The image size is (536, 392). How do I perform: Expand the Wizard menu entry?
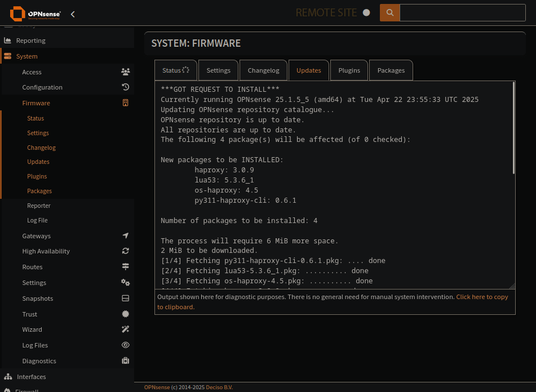68,329
